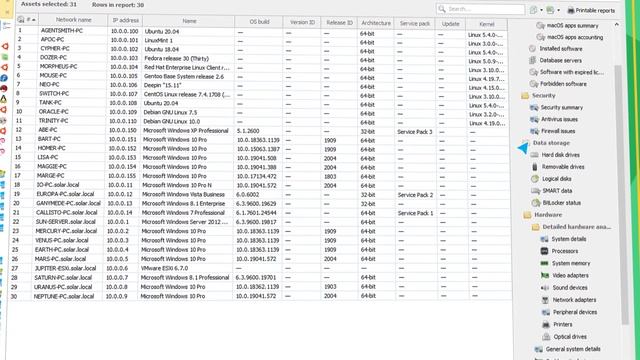The width and height of the screenshot is (640, 360).
Task: Open the copy options dropdown arrow
Action: tap(541, 11)
